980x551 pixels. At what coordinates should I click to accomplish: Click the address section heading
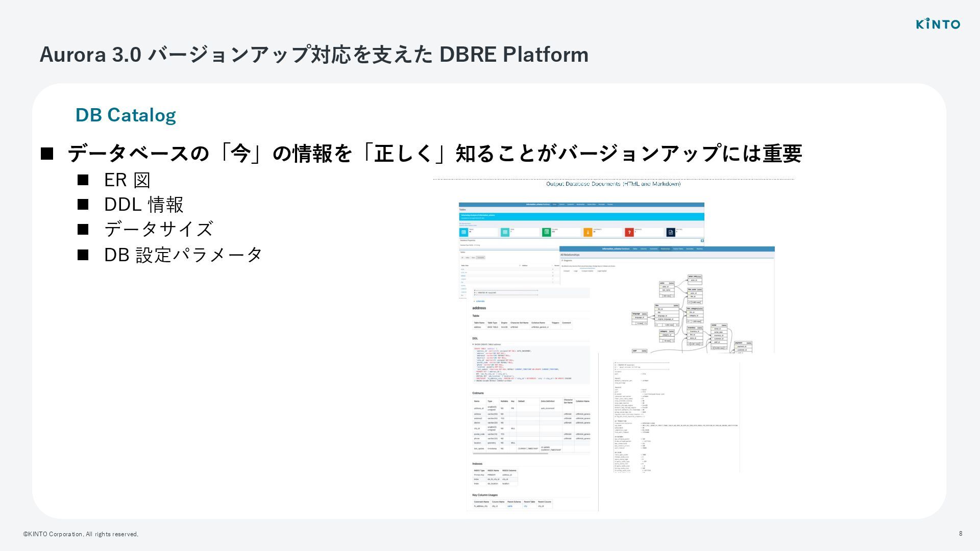click(479, 308)
